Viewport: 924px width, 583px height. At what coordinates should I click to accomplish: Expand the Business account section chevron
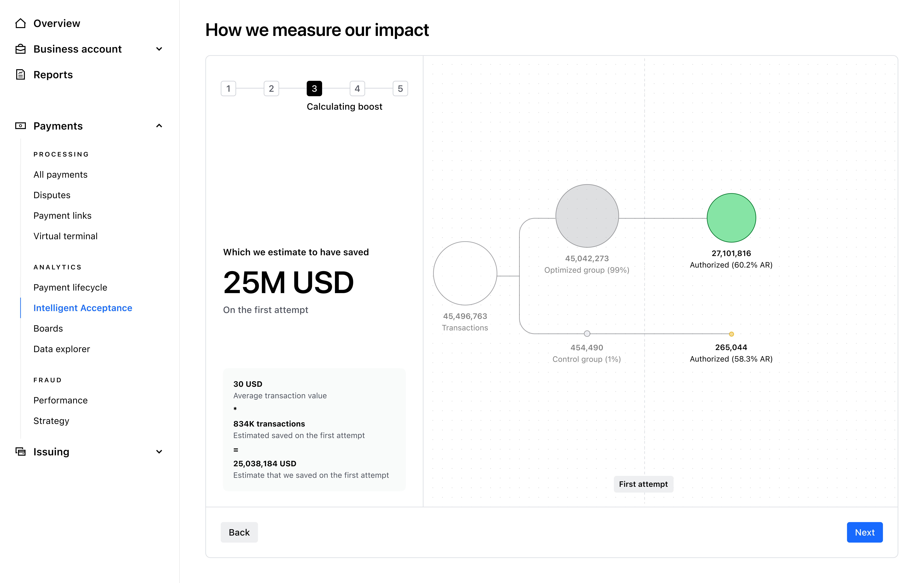point(159,49)
